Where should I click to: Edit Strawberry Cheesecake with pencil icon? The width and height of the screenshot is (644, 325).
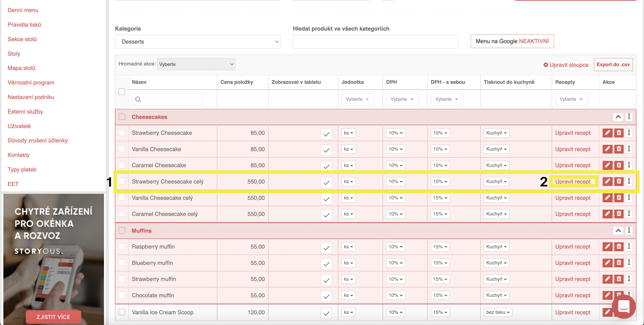607,133
